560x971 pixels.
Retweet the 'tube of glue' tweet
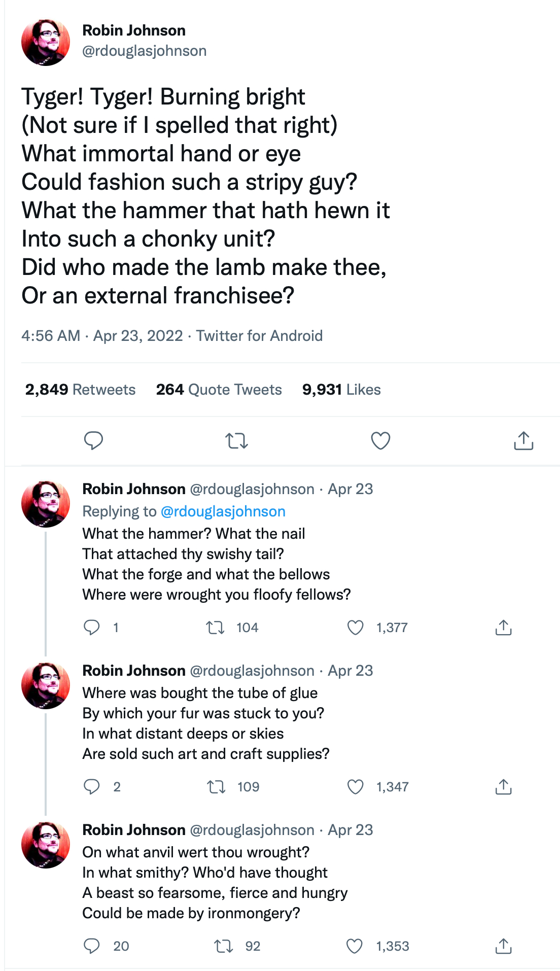pyautogui.click(x=216, y=787)
